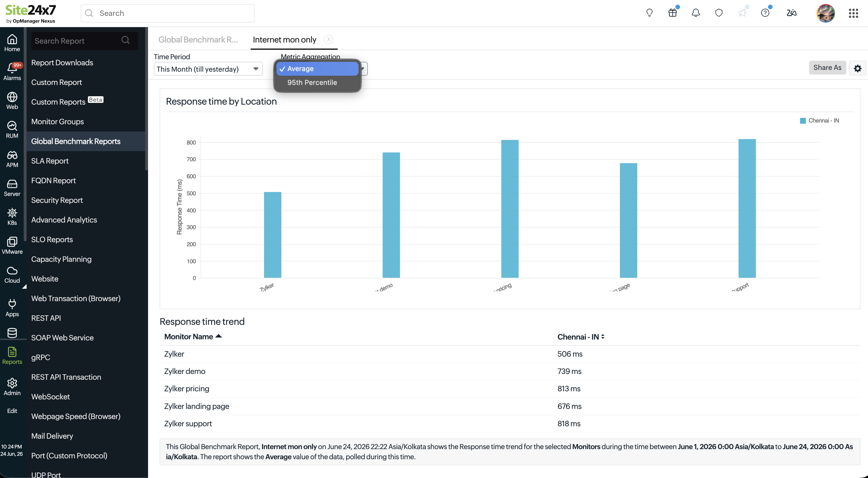Open Capacity Planning

61,259
